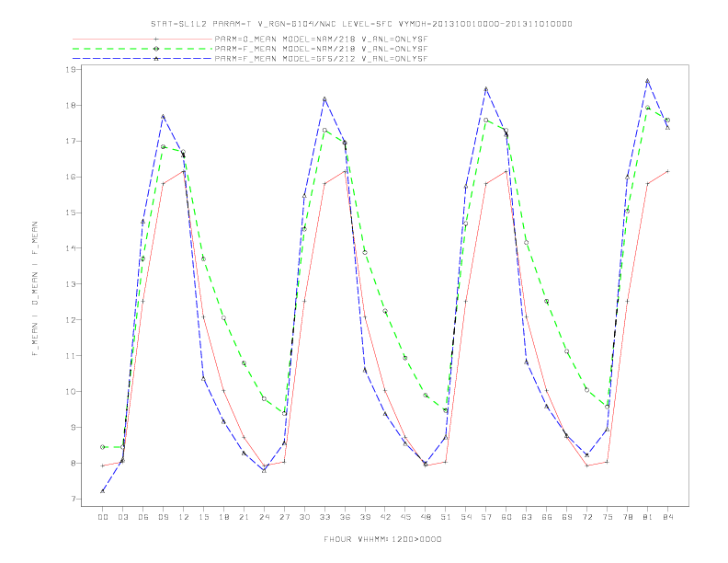Click the x-axis tick label 30

(304, 517)
